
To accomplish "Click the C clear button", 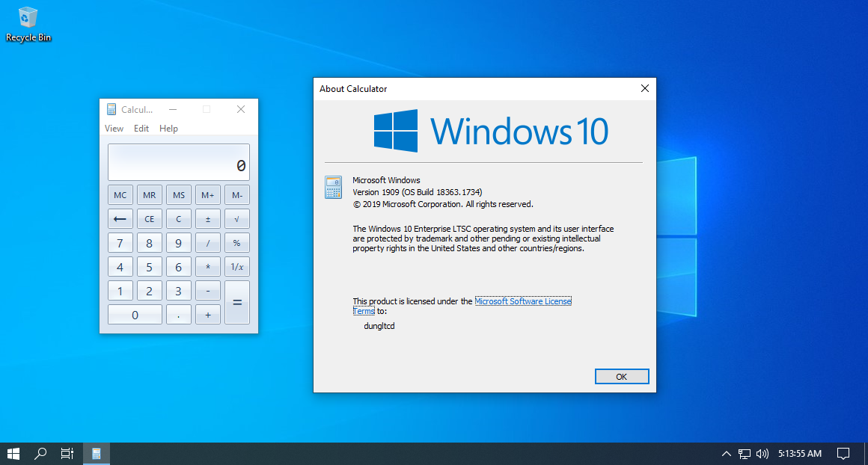I will [x=179, y=219].
